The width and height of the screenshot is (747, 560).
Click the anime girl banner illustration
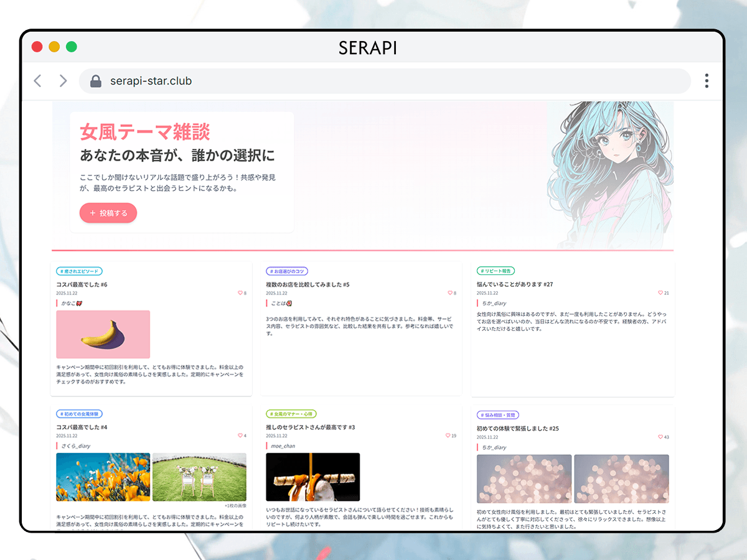click(610, 175)
